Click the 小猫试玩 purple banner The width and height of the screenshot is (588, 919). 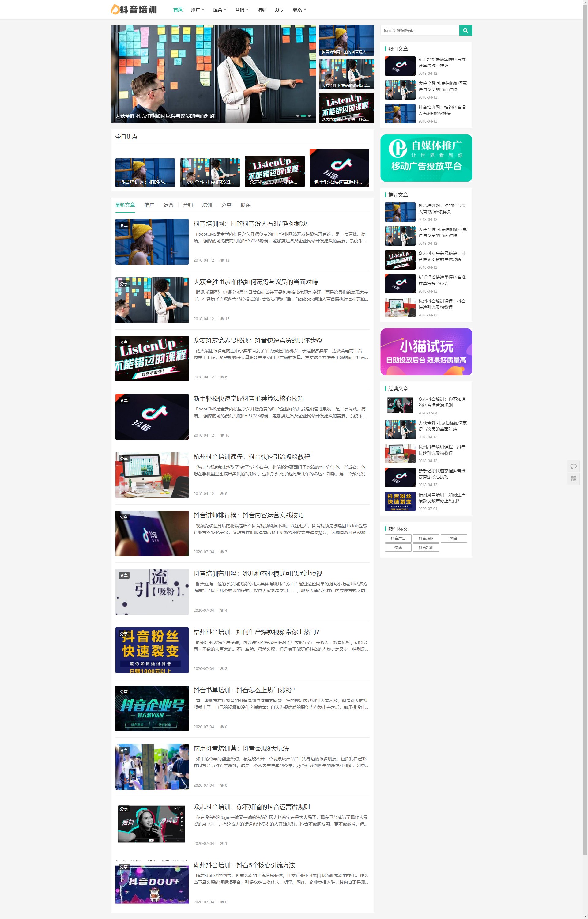426,352
